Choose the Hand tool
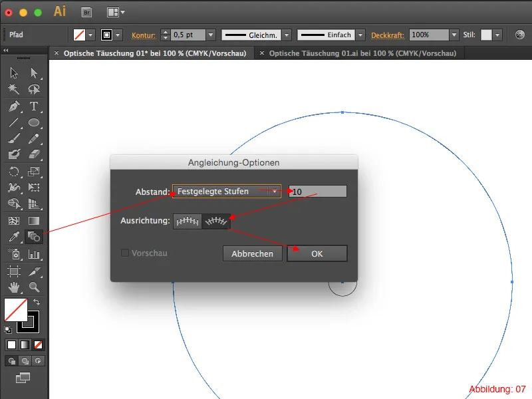 click(x=14, y=287)
